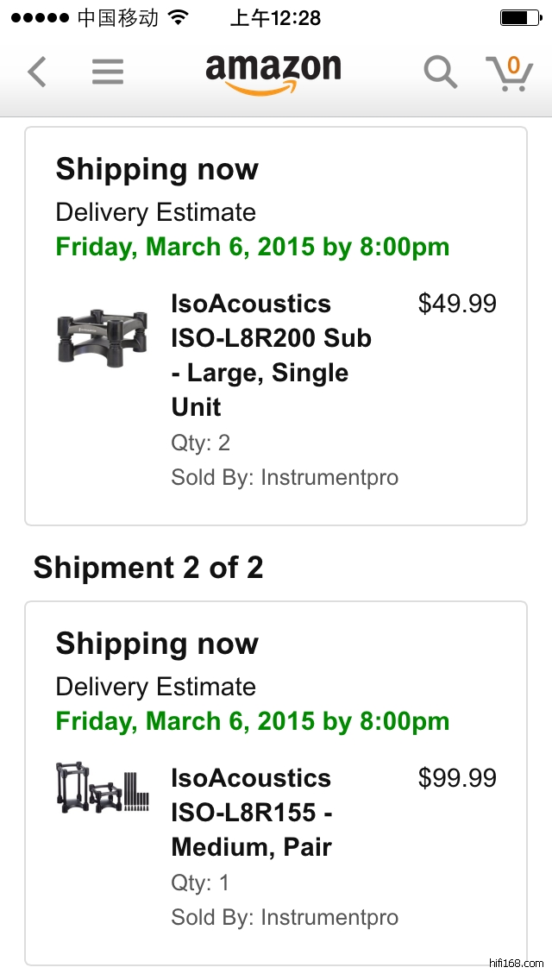The width and height of the screenshot is (552, 980).
Task: Tap the clock time in status bar
Action: point(276,18)
